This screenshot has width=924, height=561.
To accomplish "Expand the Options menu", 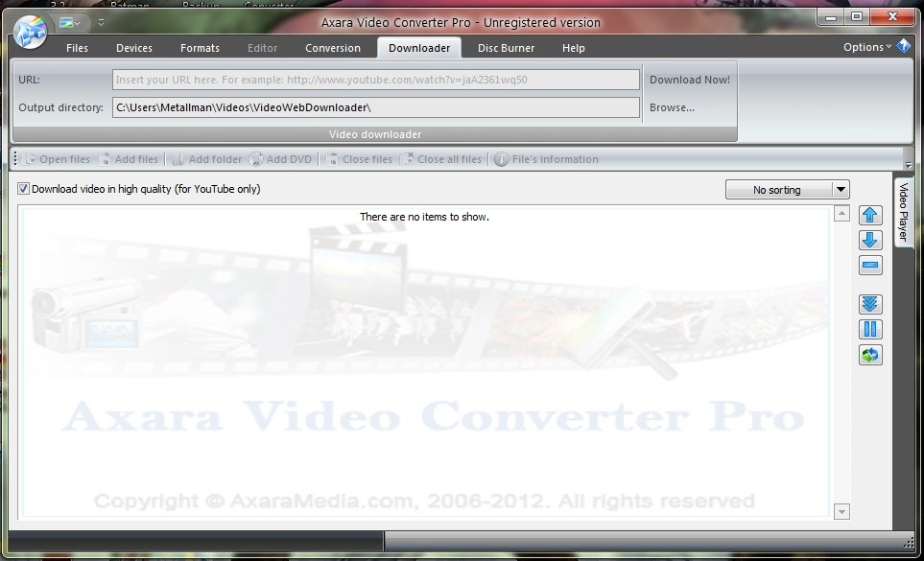I will click(866, 47).
